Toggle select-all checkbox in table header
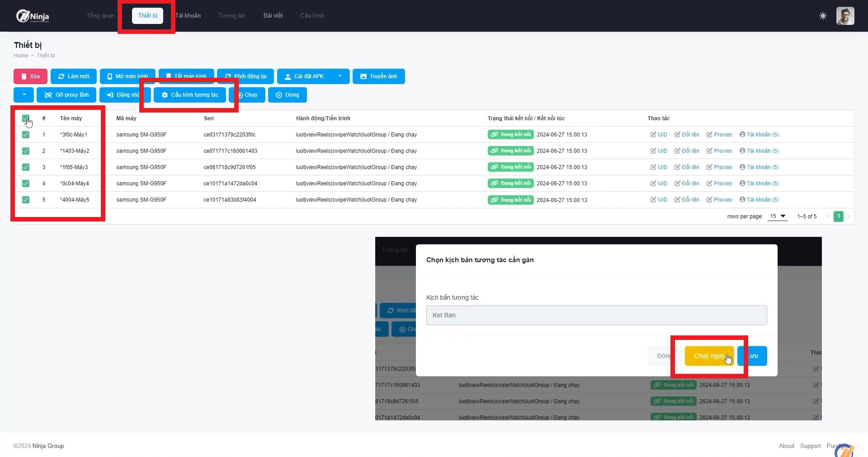The image size is (868, 457). pyautogui.click(x=26, y=118)
